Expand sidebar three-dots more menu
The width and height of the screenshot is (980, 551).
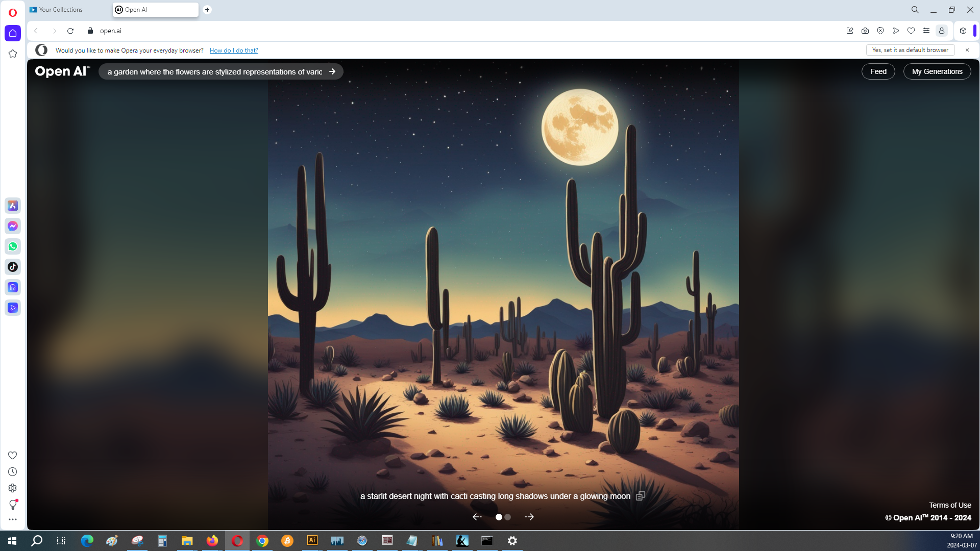(13, 519)
